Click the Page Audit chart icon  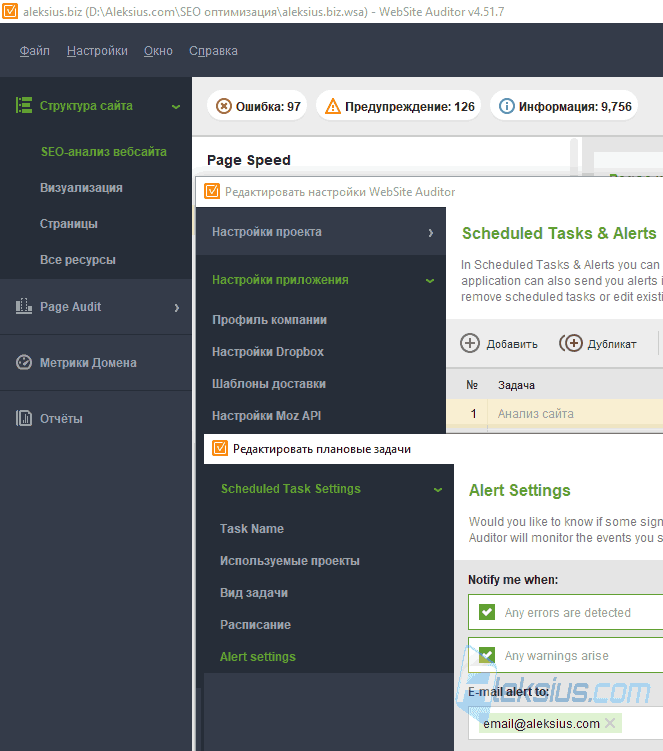point(24,307)
